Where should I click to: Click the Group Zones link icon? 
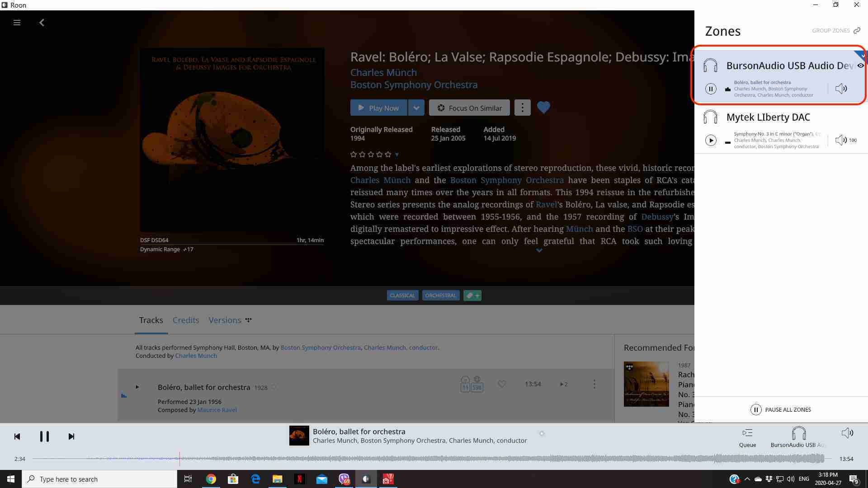[857, 31]
